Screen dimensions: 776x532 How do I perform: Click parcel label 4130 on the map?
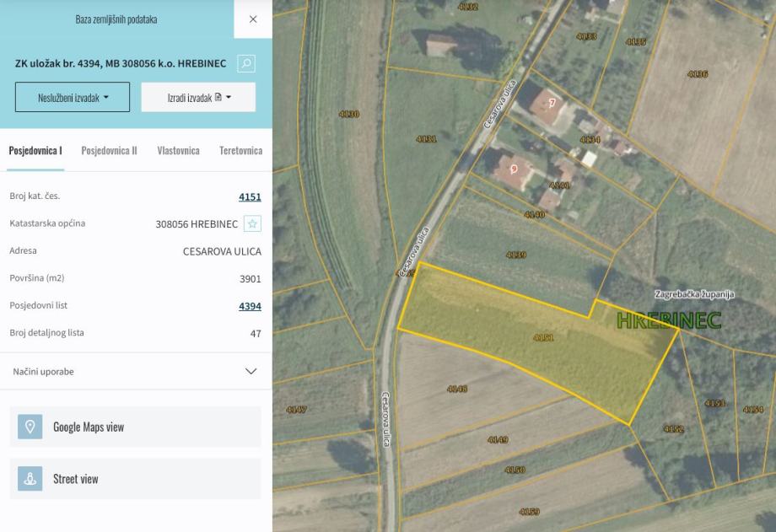(349, 114)
